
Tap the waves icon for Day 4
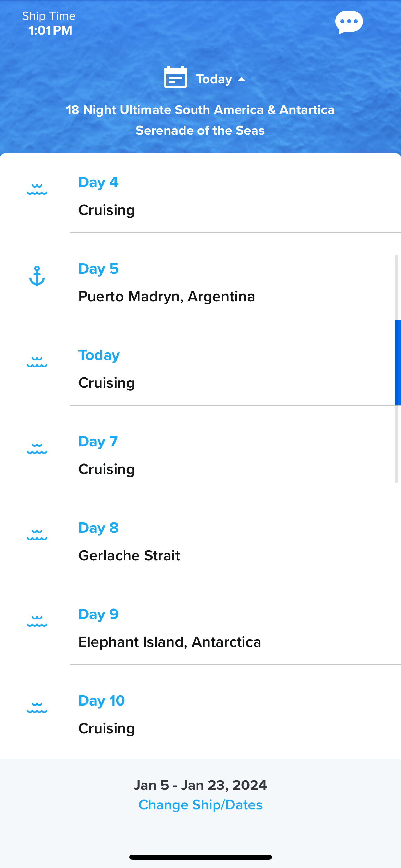pos(37,190)
